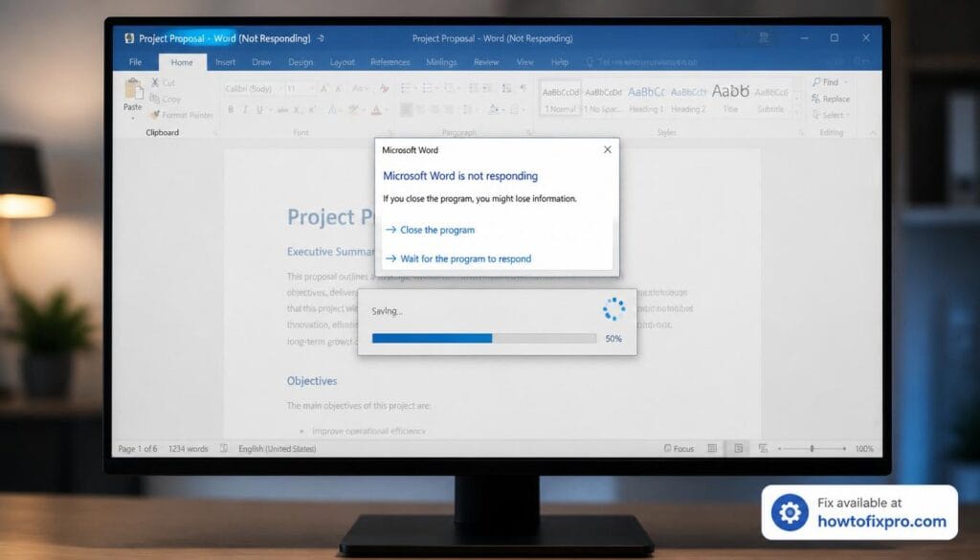
Task: Open the Font dialog launcher
Action: tap(390, 132)
